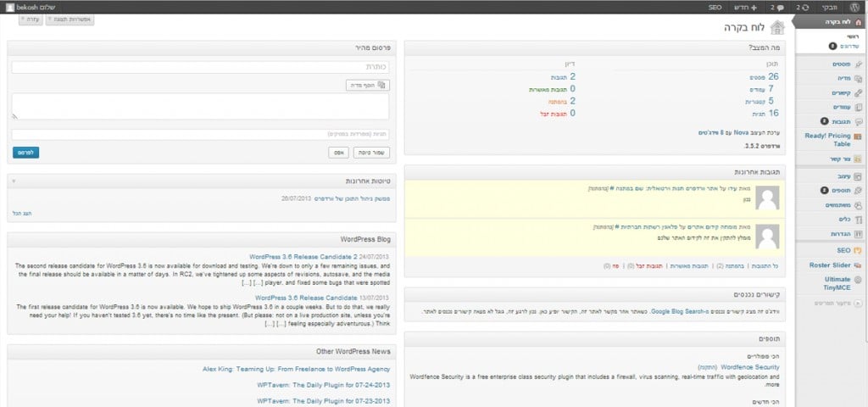Open Ready! Pricing Table sidebar icon

pos(859,137)
